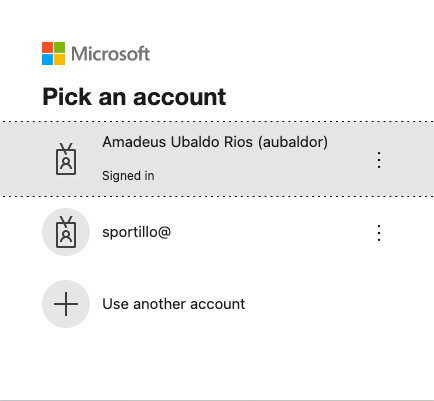
Task: Click the green square of the Microsoft logo
Action: (x=59, y=47)
